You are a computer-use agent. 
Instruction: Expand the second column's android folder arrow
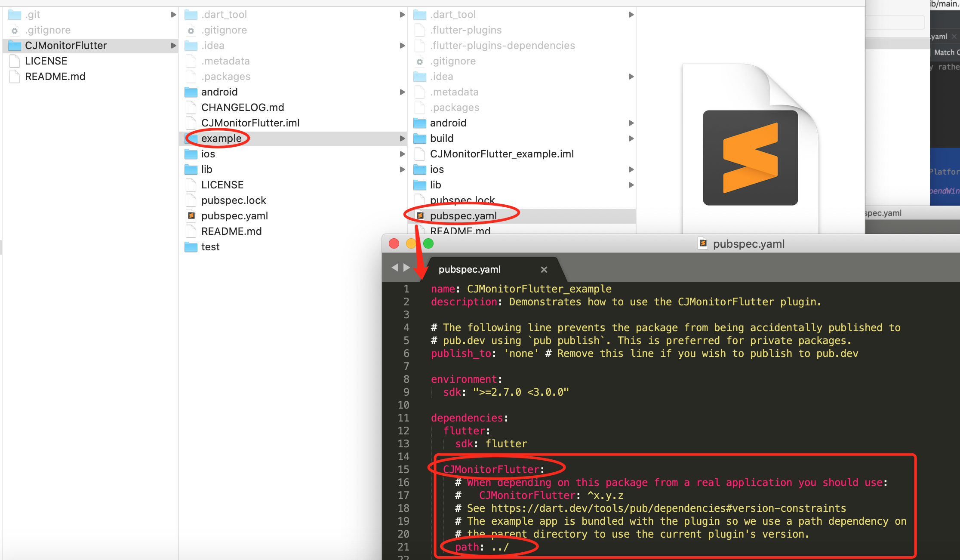[x=402, y=92]
